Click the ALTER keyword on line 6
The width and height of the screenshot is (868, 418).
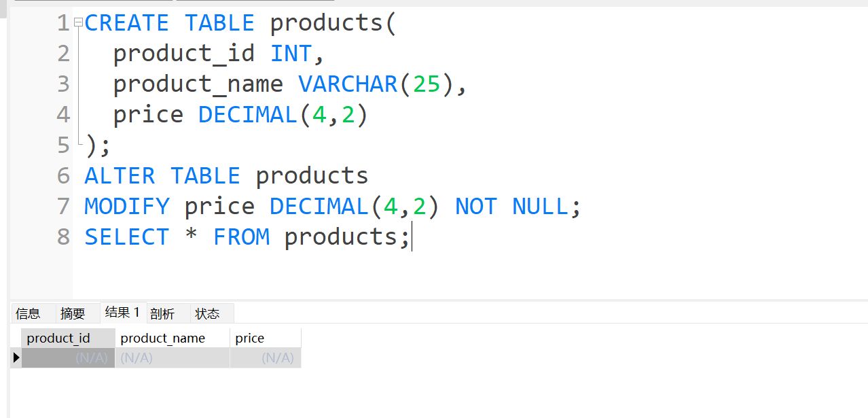click(x=120, y=176)
